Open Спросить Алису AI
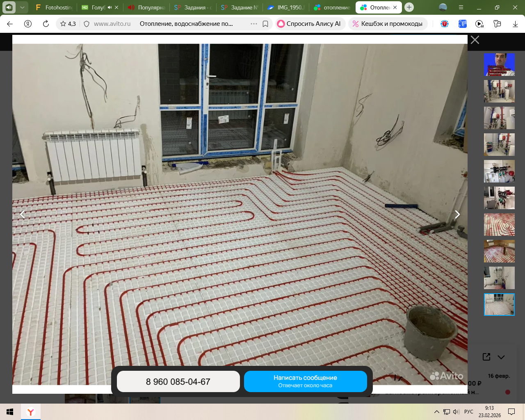The height and width of the screenshot is (420, 525). pos(309,24)
